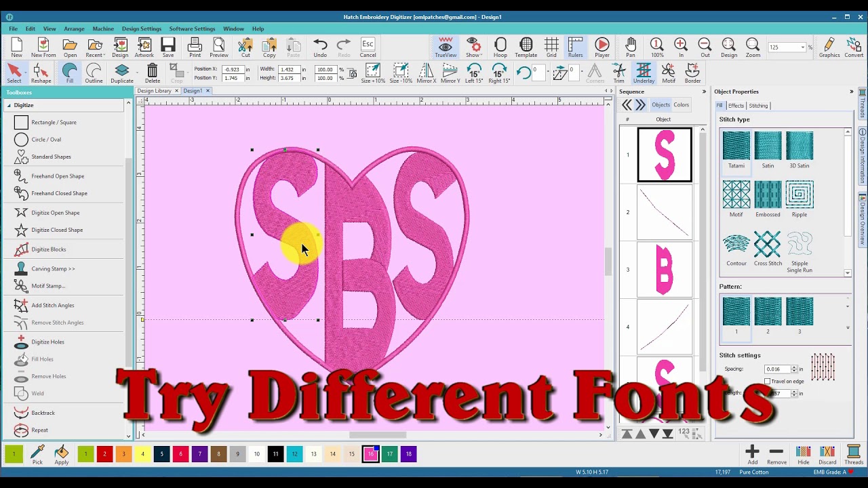The width and height of the screenshot is (868, 488).
Task: Toggle TrueView display
Action: [x=446, y=47]
